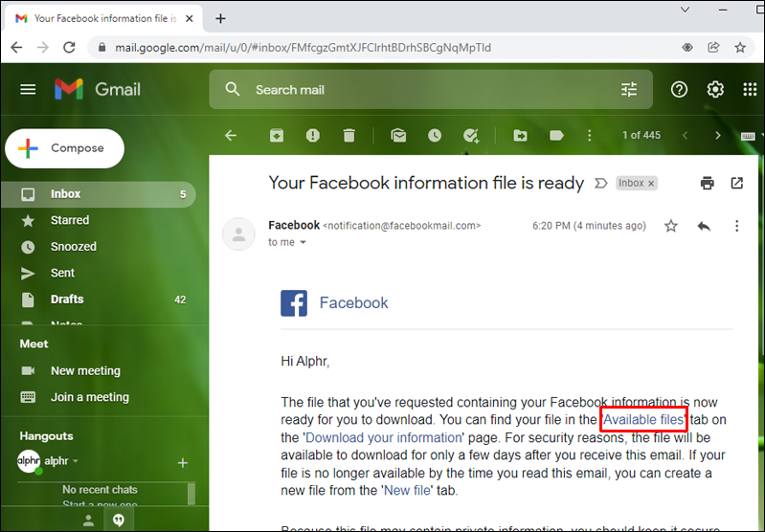
Task: Share this page from address bar
Action: point(713,47)
